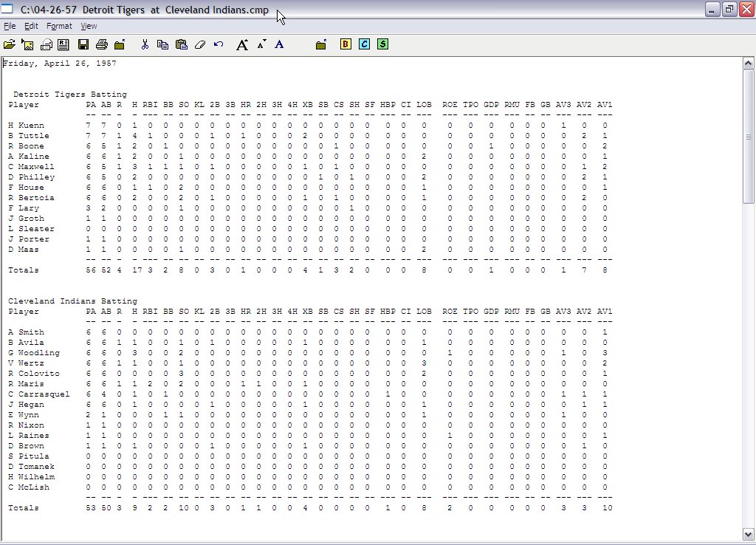756x545 pixels.
Task: Click player name 'B Tuttle'
Action: [x=29, y=136]
